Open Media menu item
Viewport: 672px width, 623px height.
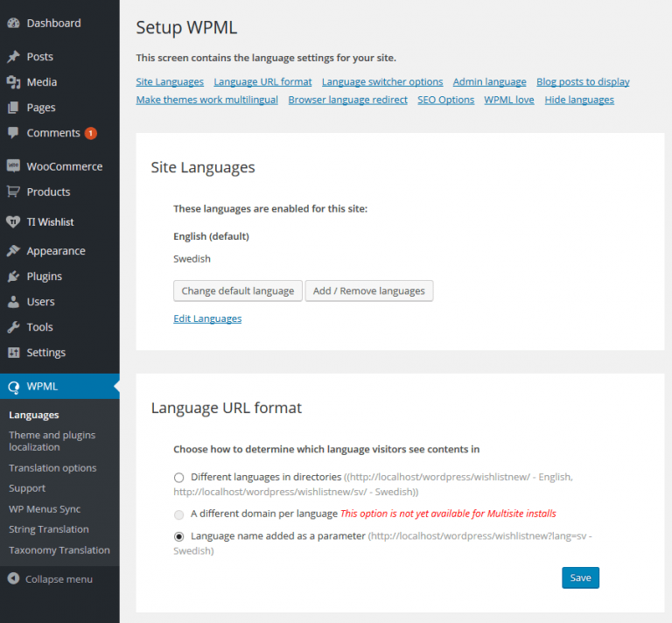coord(42,82)
